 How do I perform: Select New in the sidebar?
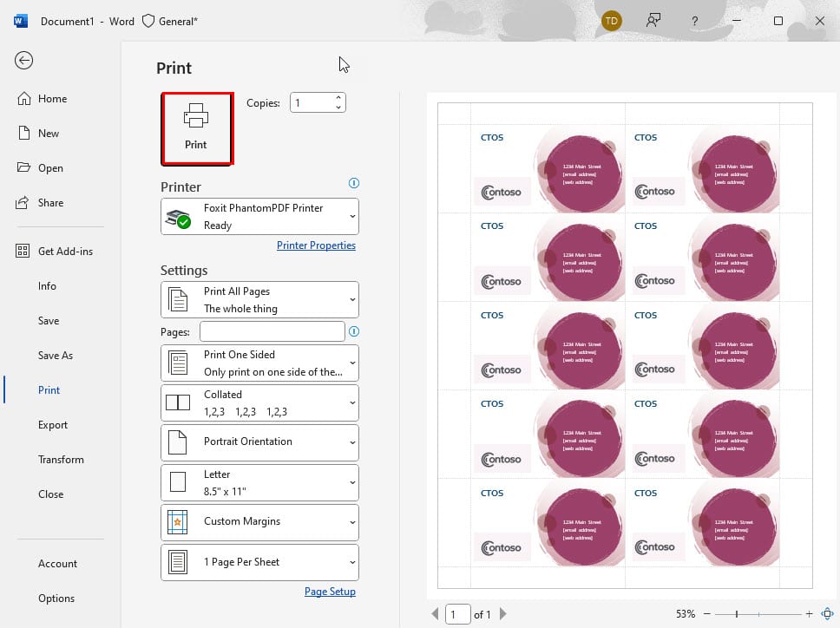coord(38,134)
